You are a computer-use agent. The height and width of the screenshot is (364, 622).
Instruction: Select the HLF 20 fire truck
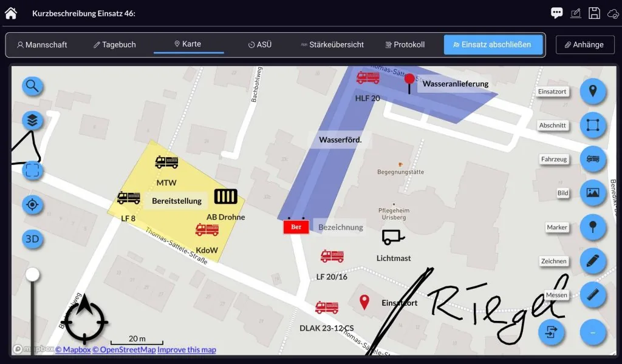[367, 78]
